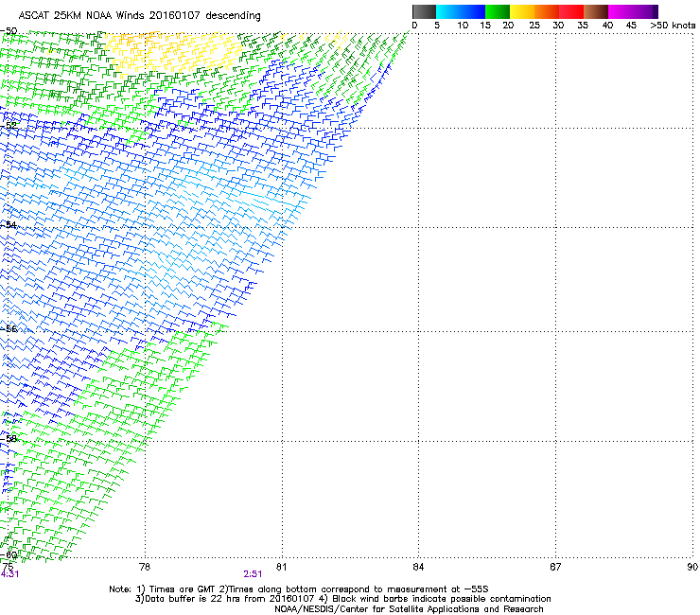Click the '84' longitude axis label
Image resolution: width=700 pixels, height=615 pixels.
(418, 567)
